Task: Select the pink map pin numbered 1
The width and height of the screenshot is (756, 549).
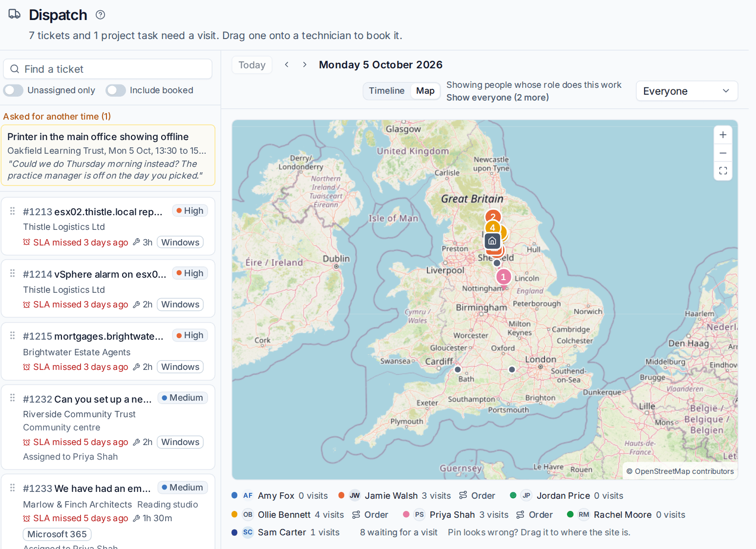Action: pyautogui.click(x=504, y=277)
